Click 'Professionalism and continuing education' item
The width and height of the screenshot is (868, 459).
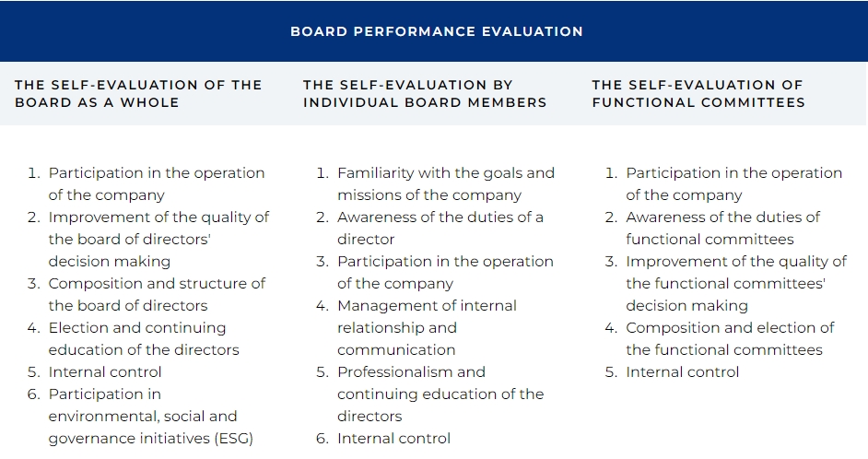(x=440, y=394)
